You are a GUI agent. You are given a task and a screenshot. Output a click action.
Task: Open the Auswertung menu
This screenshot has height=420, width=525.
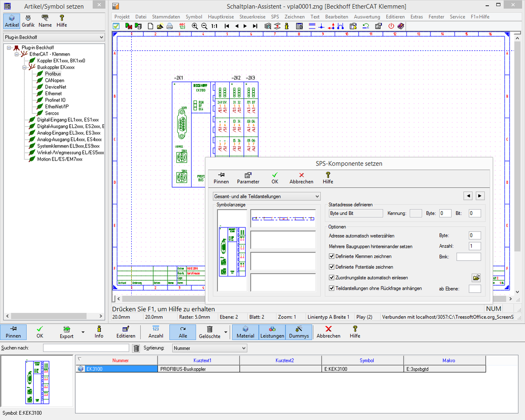pyautogui.click(x=367, y=17)
